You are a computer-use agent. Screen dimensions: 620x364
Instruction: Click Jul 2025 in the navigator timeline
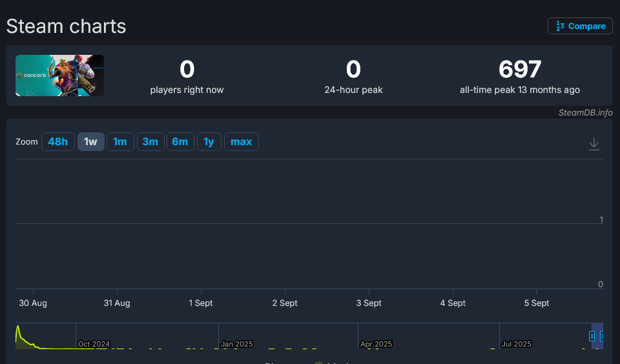tap(517, 344)
